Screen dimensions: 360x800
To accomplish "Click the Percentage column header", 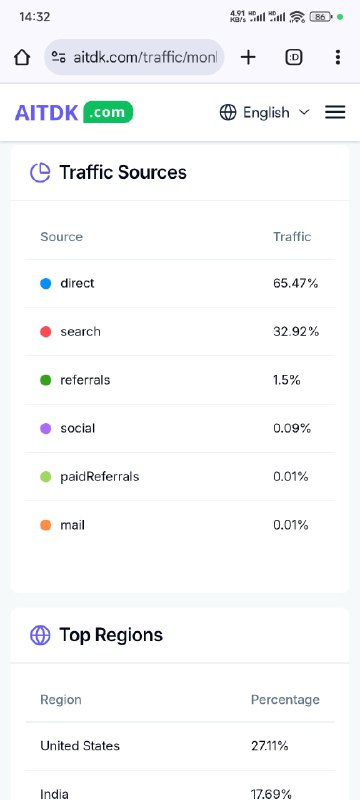I will pyautogui.click(x=285, y=699).
